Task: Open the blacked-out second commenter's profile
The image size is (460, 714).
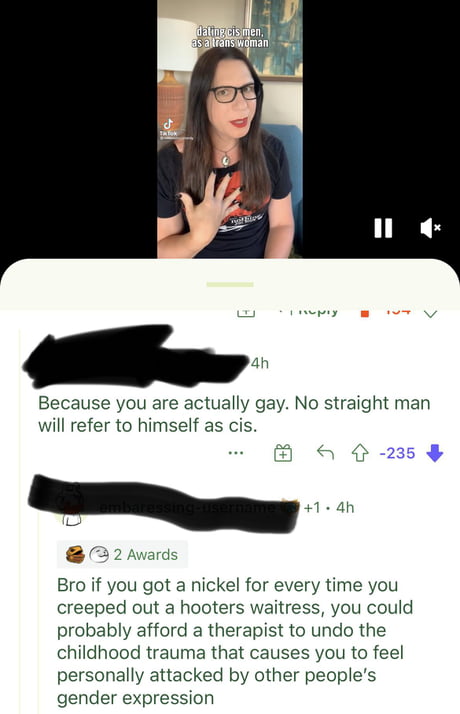Action: [164, 503]
